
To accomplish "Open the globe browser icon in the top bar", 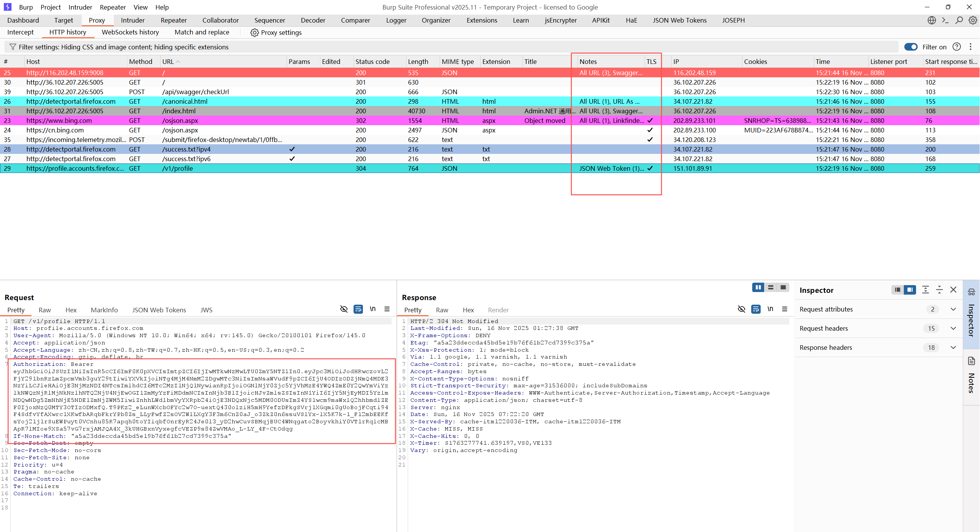I will tap(932, 20).
